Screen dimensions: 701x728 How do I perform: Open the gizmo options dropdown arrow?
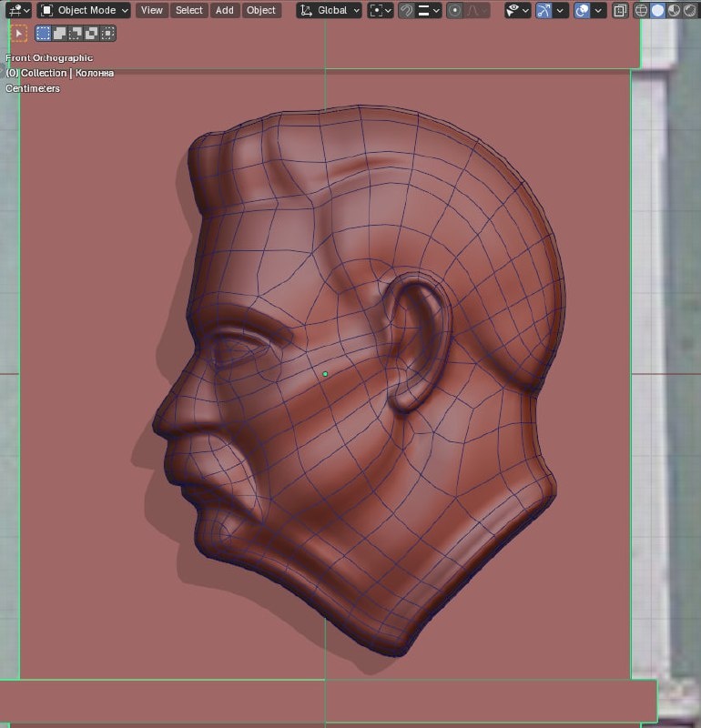(561, 10)
